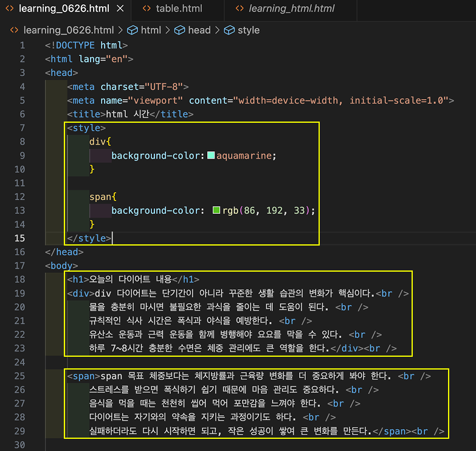The width and height of the screenshot is (476, 451).
Task: Click the span selector on line 12
Action: [100, 197]
